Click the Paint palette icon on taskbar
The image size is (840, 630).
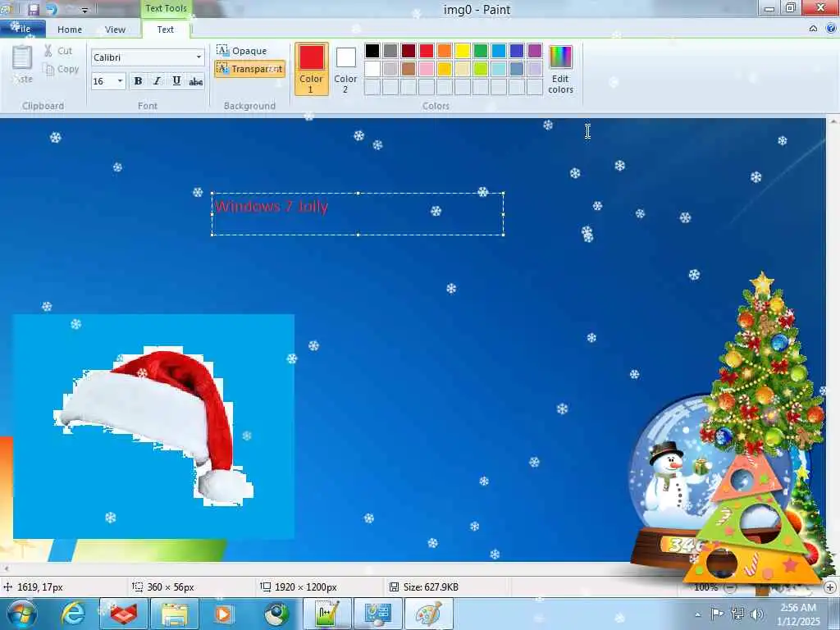[428, 614]
